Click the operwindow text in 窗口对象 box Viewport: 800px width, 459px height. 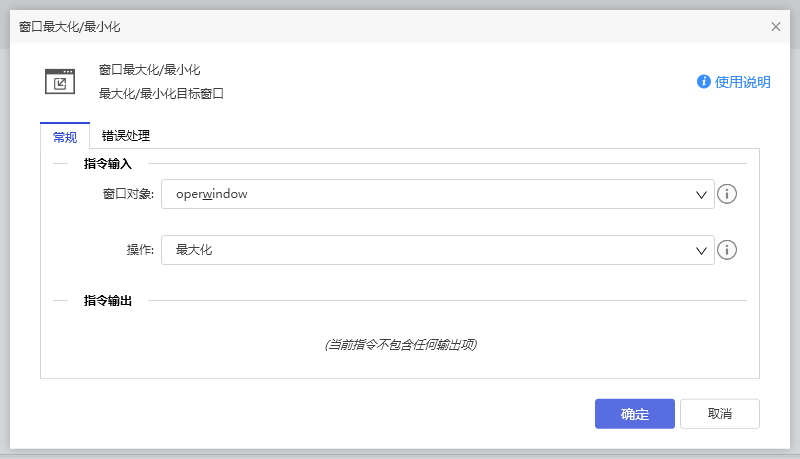click(x=211, y=194)
